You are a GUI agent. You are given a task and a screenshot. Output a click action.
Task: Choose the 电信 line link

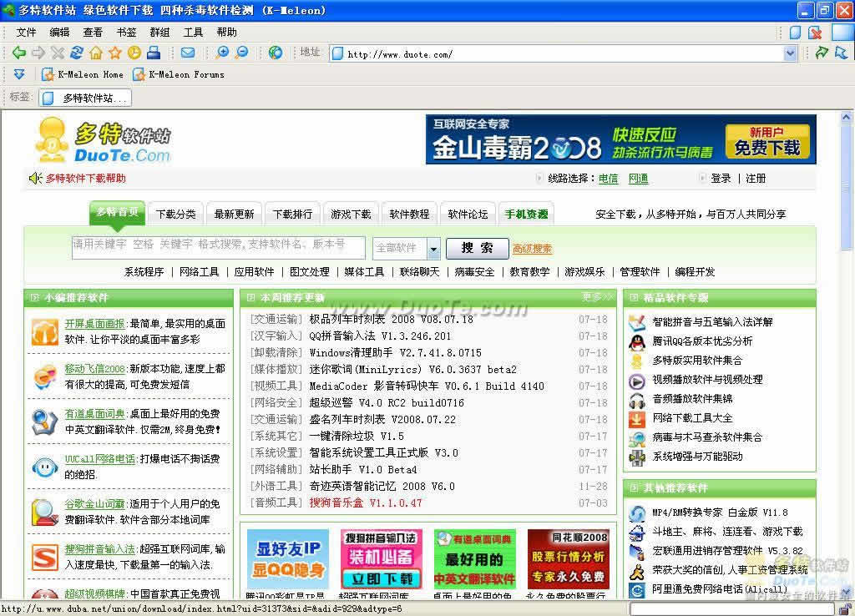pyautogui.click(x=608, y=179)
